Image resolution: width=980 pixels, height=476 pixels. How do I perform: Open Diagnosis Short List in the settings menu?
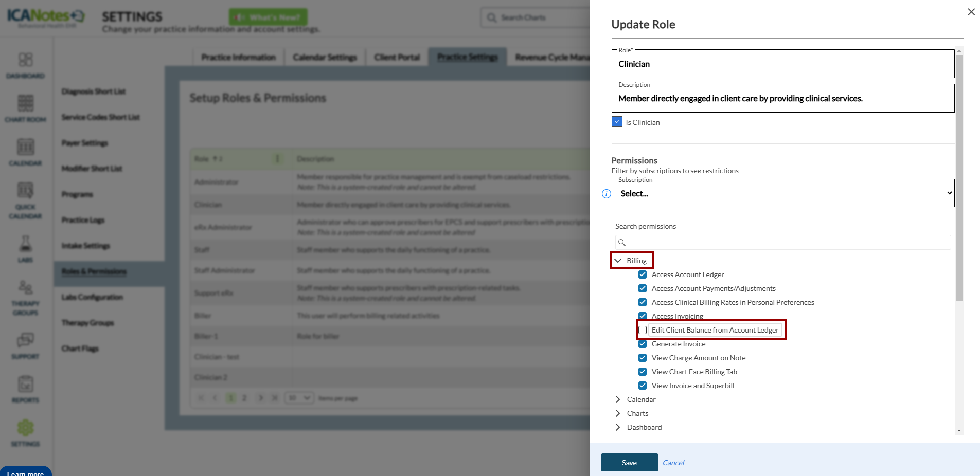[94, 91]
